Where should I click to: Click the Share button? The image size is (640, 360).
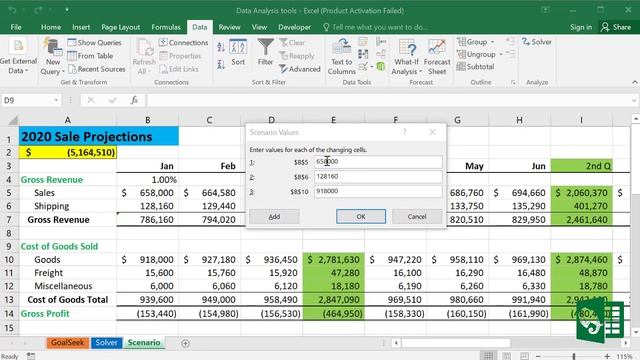616,27
